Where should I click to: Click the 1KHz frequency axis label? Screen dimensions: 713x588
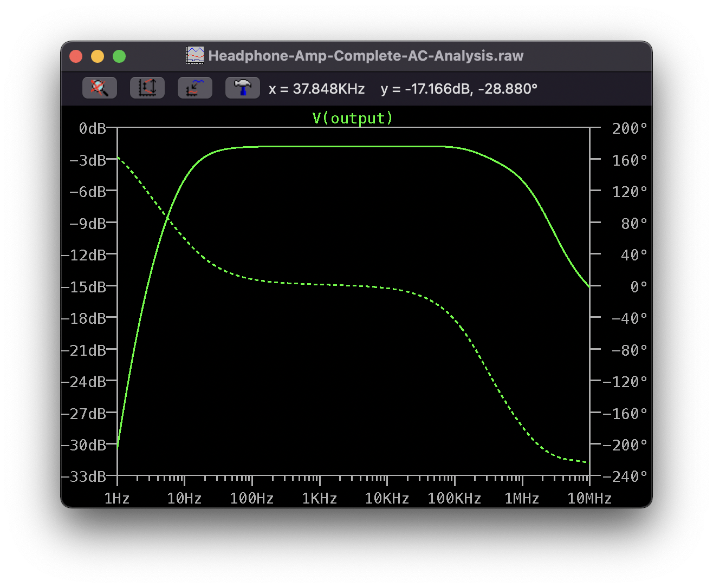coord(320,499)
